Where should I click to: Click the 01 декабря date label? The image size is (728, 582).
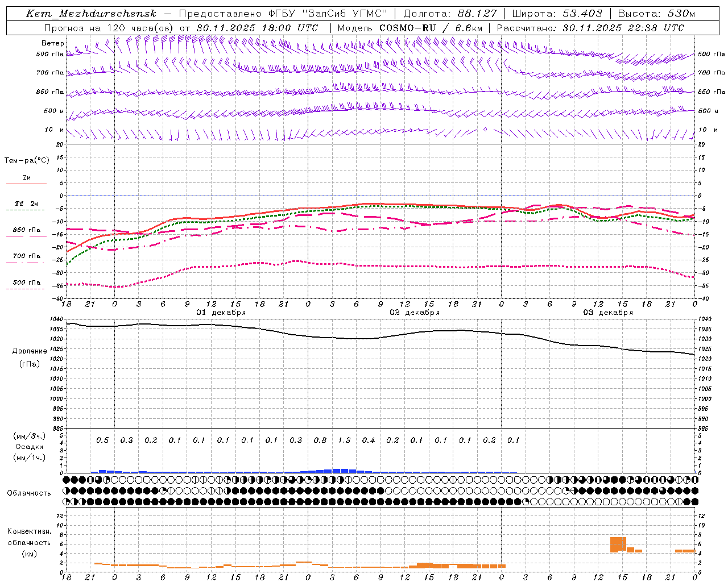point(221,313)
